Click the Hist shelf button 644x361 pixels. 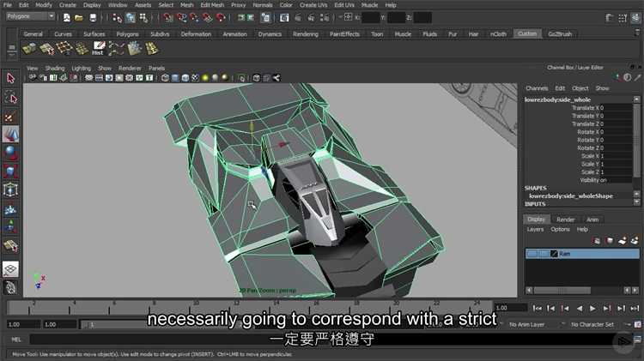(x=99, y=48)
